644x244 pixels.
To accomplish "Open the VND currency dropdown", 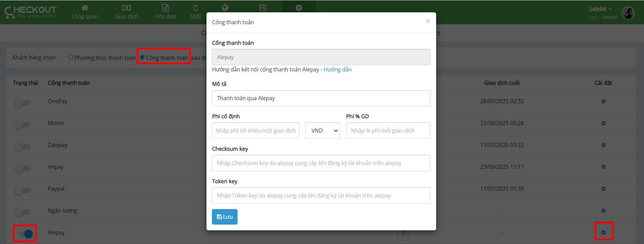I will pos(323,131).
